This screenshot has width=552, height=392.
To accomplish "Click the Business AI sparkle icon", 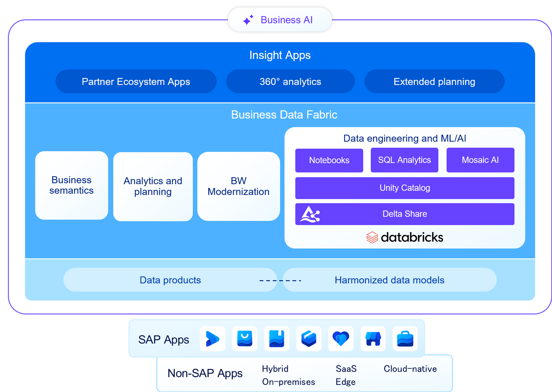I will (x=248, y=20).
